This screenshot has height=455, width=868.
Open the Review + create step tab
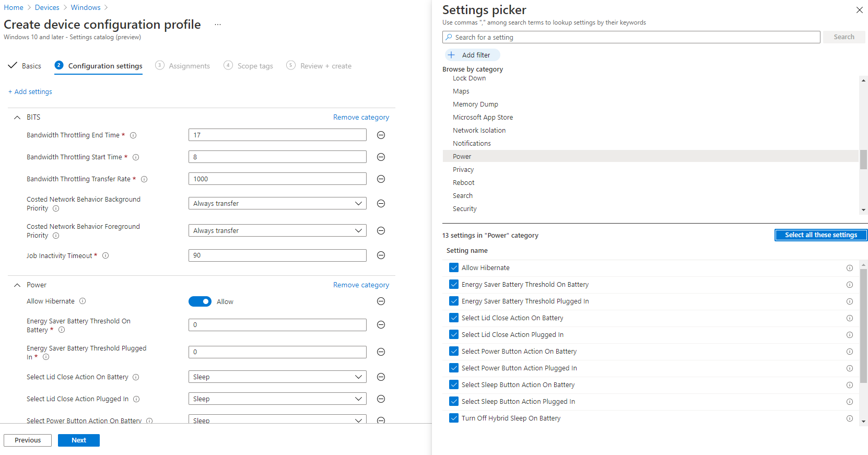[x=319, y=66]
